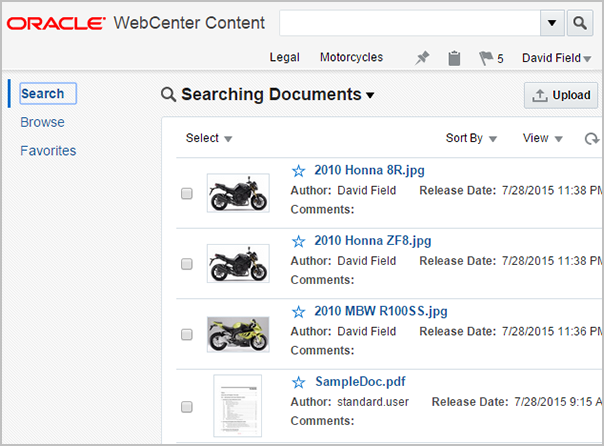Select the Search tab in sidebar

click(48, 94)
